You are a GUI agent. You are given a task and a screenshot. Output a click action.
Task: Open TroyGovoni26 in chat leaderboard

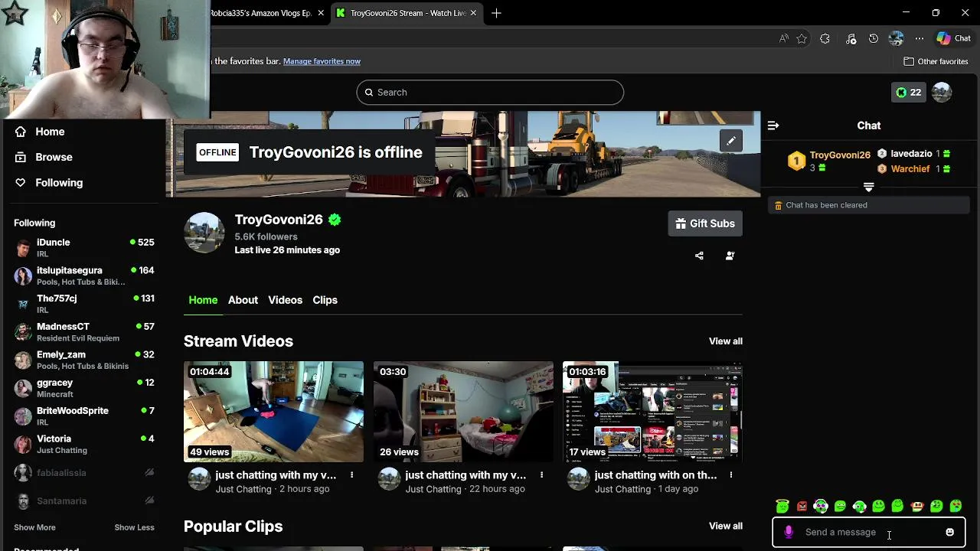click(x=840, y=155)
